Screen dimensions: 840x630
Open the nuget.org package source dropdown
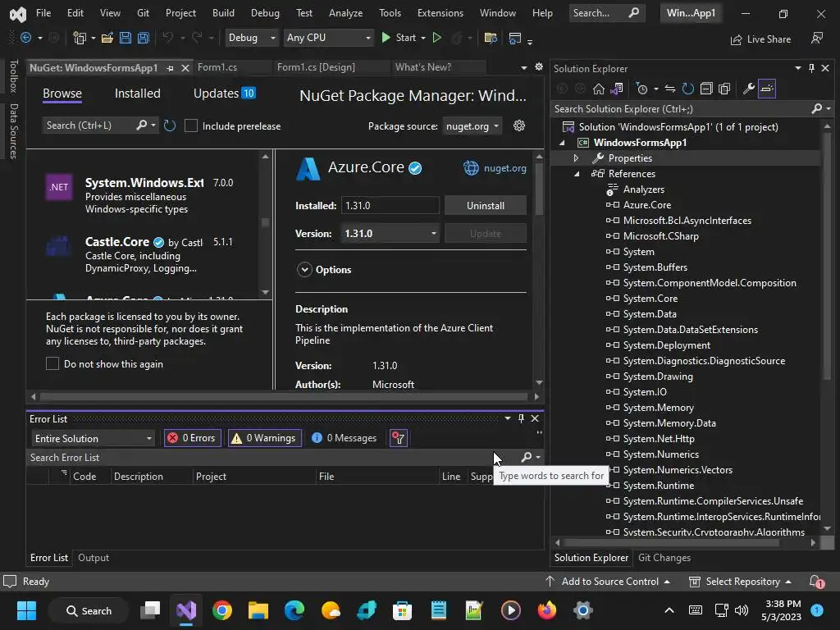click(x=472, y=126)
